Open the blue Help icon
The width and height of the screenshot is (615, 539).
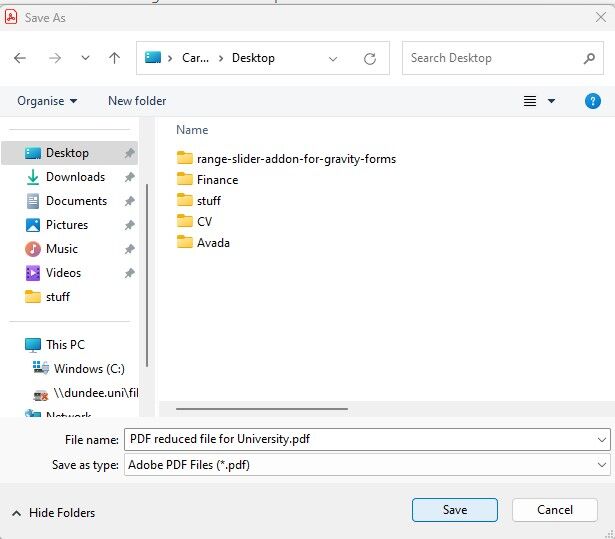point(593,101)
